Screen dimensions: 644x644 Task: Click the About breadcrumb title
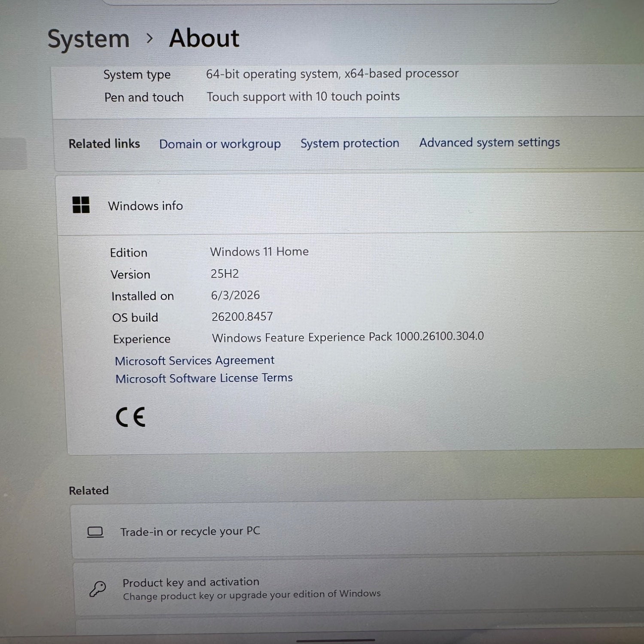pos(204,38)
